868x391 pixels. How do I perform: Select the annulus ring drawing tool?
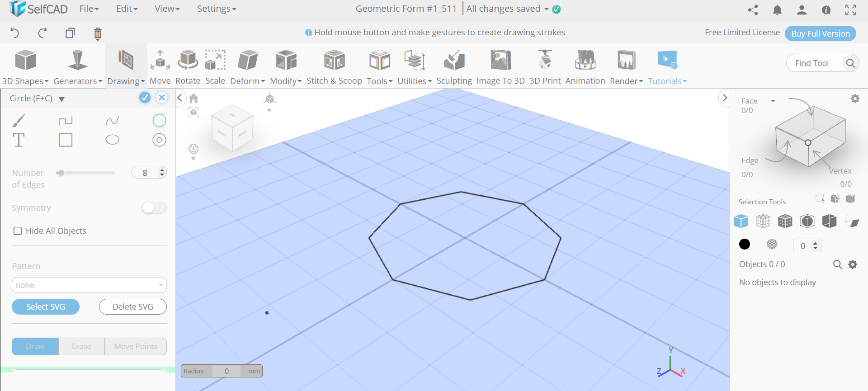tap(159, 140)
